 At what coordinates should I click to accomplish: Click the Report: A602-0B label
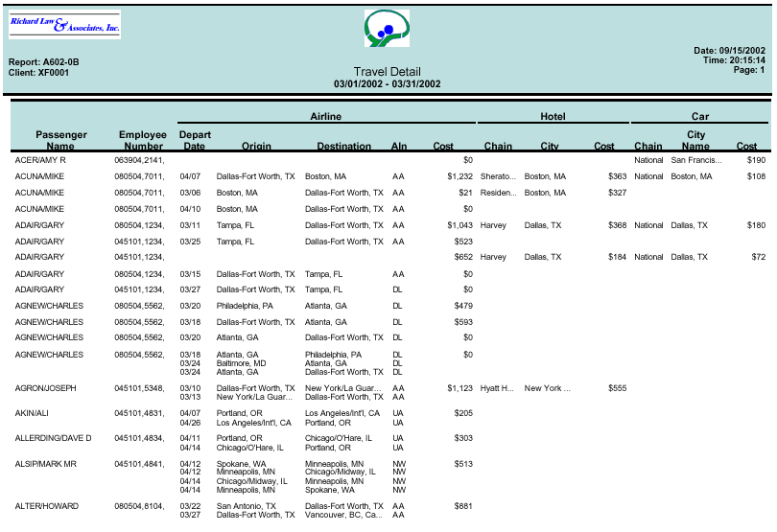point(43,62)
